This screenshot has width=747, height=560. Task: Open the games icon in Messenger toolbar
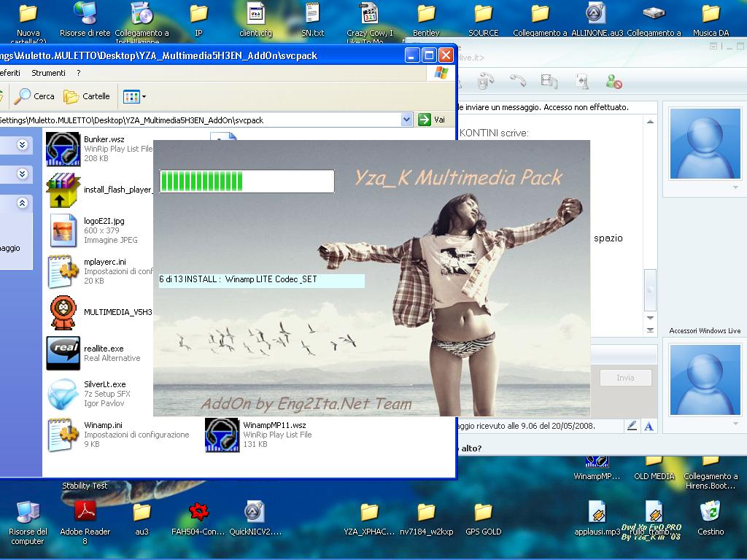tap(582, 82)
